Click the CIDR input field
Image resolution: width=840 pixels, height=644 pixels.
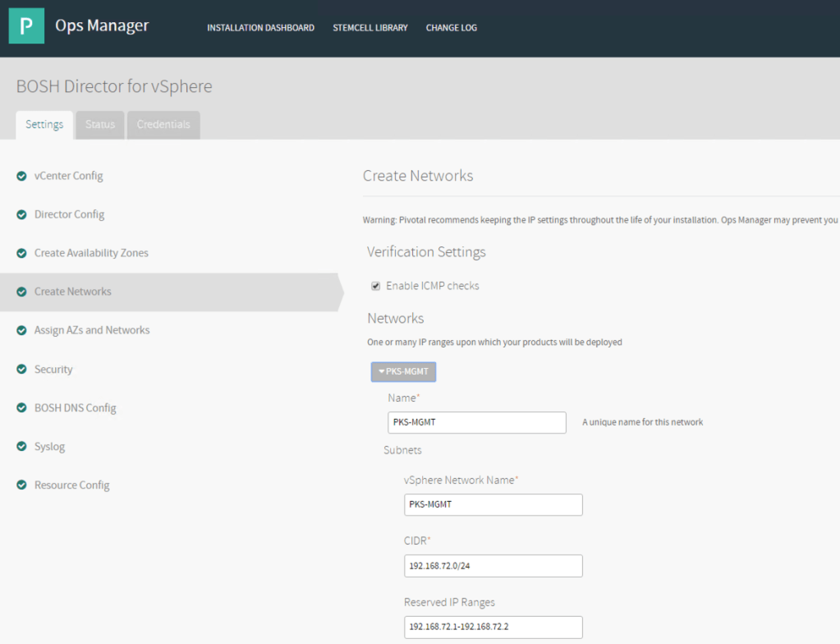(493, 566)
